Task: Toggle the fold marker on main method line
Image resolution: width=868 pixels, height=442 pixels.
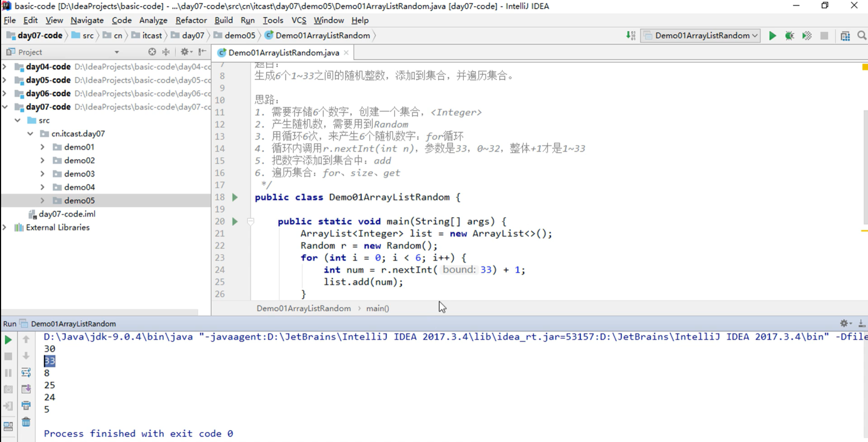Action: point(251,221)
